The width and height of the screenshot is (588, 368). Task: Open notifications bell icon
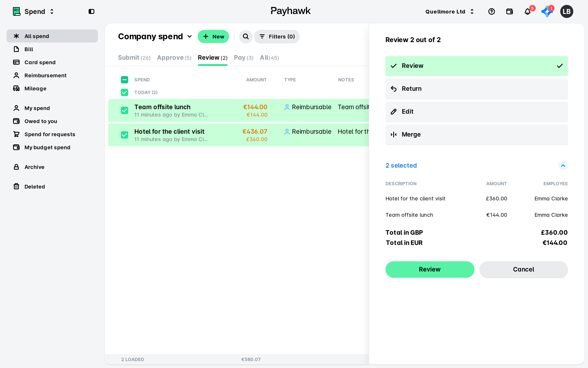point(527,11)
